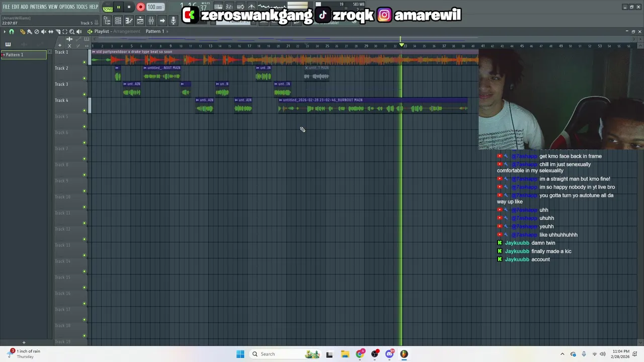Select the Slip tool

(x=51, y=32)
